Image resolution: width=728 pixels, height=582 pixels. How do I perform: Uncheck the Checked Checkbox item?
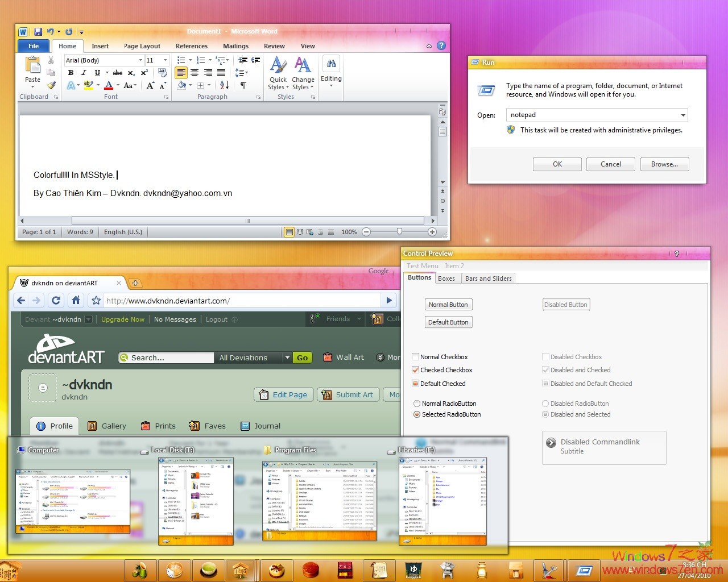point(416,369)
